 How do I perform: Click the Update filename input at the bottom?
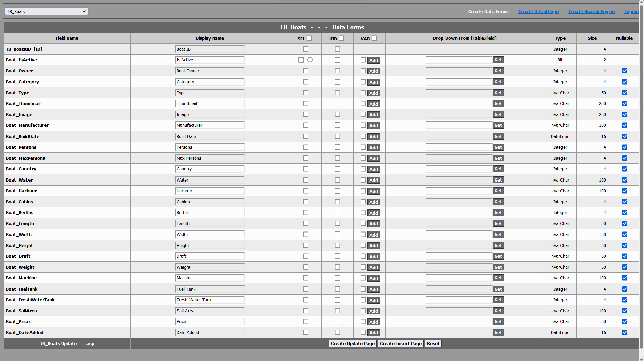point(72,343)
